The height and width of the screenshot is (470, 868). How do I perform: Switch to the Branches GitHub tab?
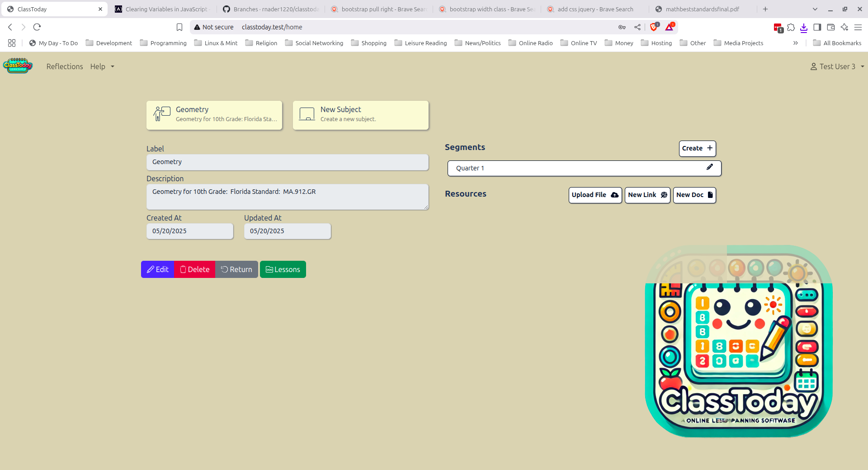pos(270,9)
